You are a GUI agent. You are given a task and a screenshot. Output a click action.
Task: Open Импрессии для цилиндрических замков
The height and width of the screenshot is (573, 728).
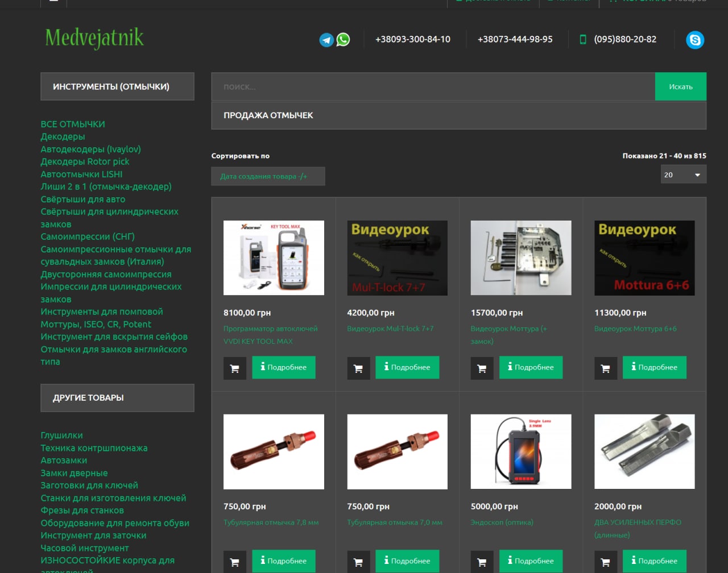(111, 293)
